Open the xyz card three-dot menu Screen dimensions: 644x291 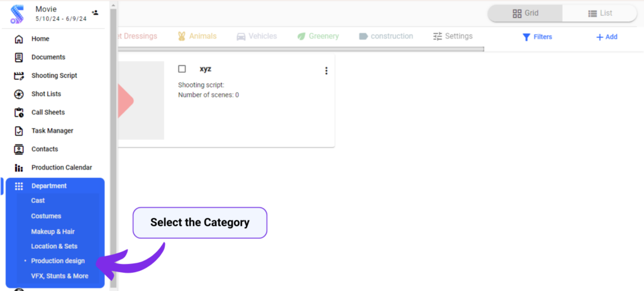326,71
